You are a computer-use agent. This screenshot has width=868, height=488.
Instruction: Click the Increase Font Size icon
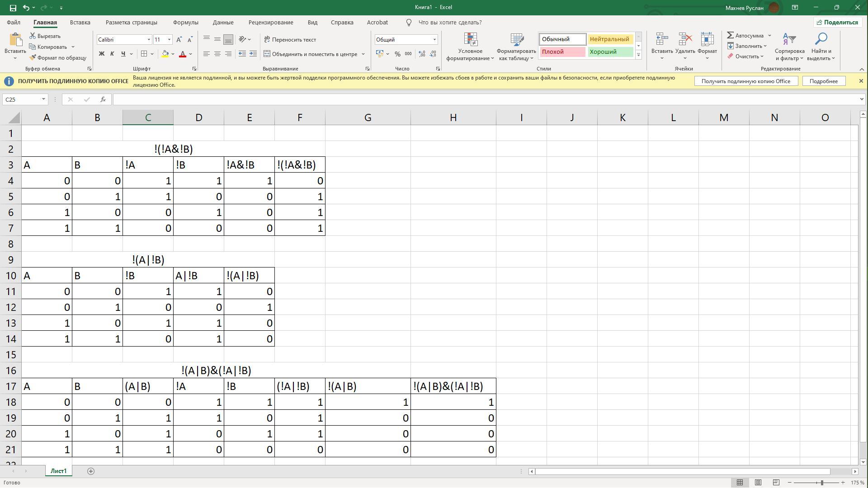pos(179,40)
